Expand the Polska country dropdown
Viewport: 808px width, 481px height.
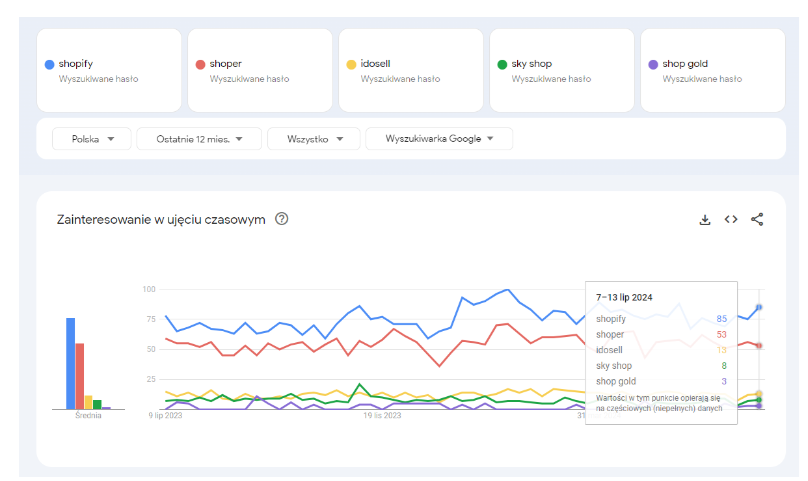(x=92, y=139)
